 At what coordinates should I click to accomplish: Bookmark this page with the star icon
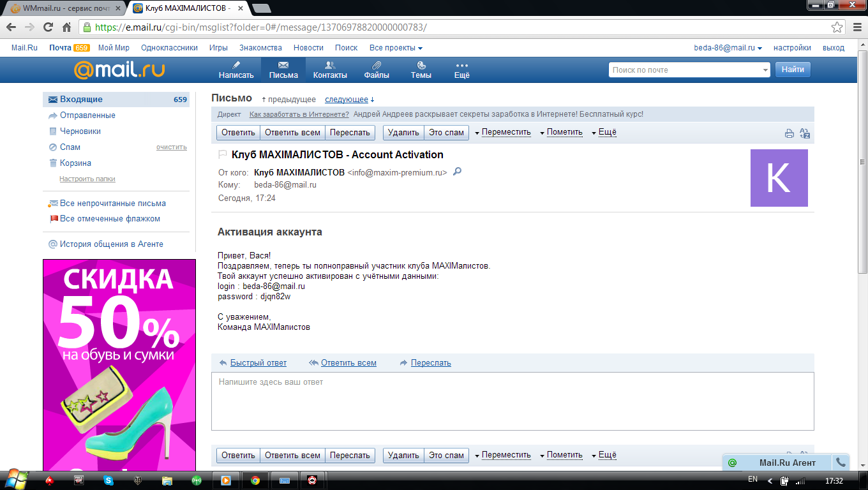(x=837, y=27)
